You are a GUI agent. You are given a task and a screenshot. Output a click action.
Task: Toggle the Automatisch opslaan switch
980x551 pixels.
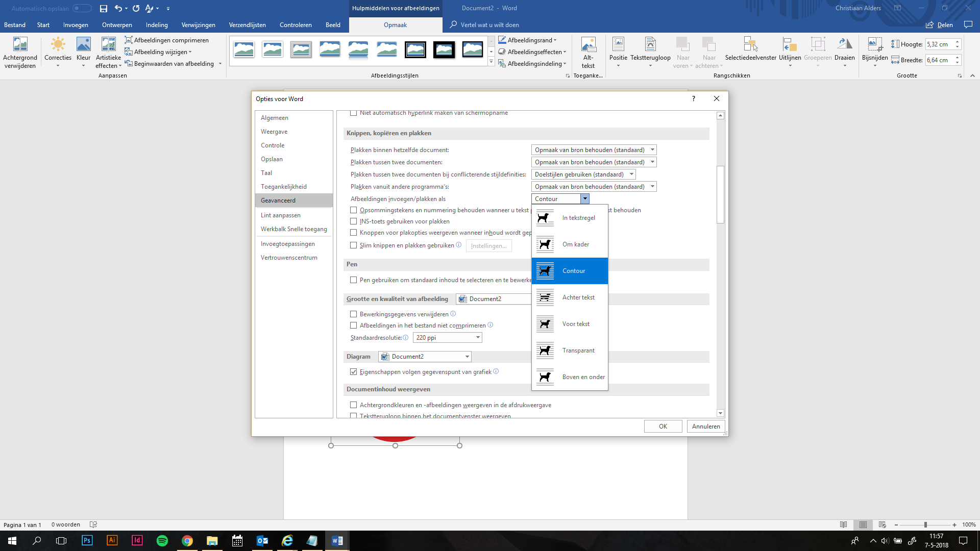pos(82,8)
